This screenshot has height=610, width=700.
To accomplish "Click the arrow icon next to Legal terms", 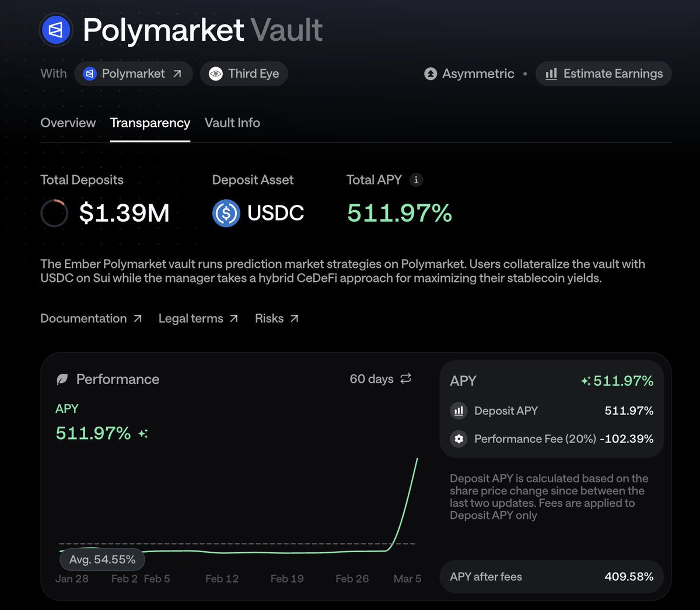I will point(234,319).
